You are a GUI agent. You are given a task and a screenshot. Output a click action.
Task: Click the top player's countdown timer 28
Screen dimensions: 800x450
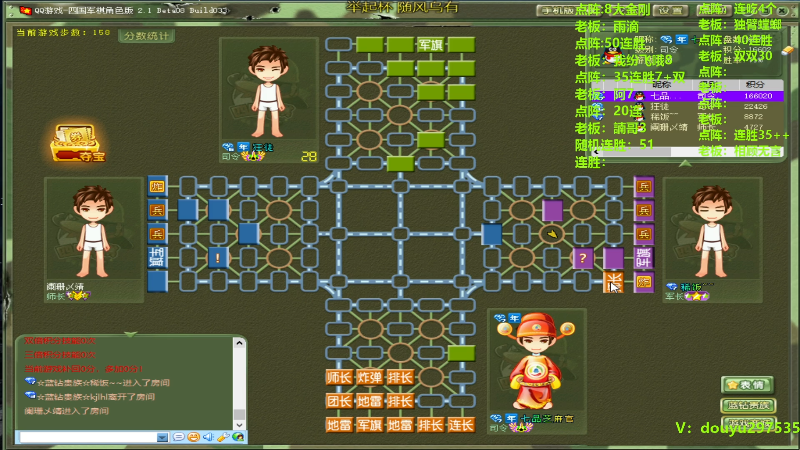(308, 157)
